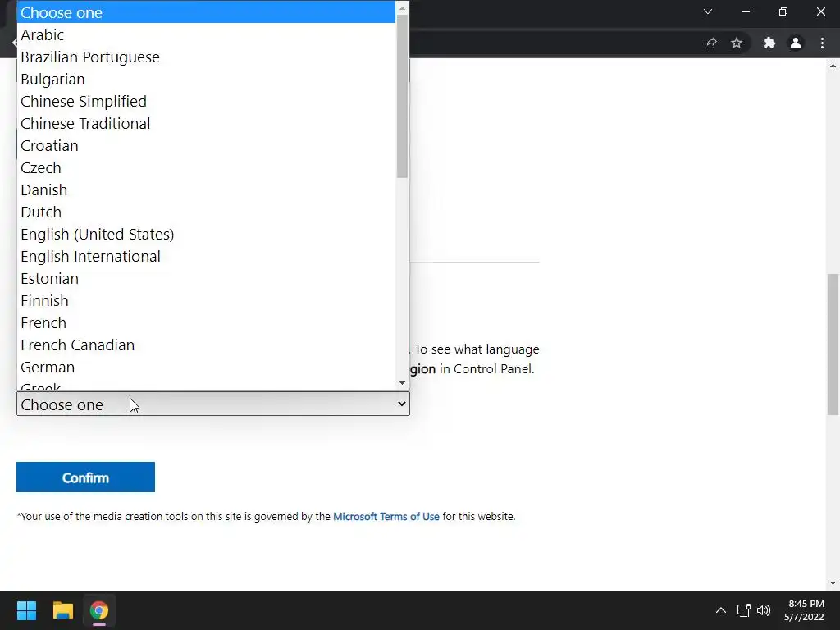Select Estonian from the list
Image resolution: width=840 pixels, height=630 pixels.
pyautogui.click(x=206, y=279)
